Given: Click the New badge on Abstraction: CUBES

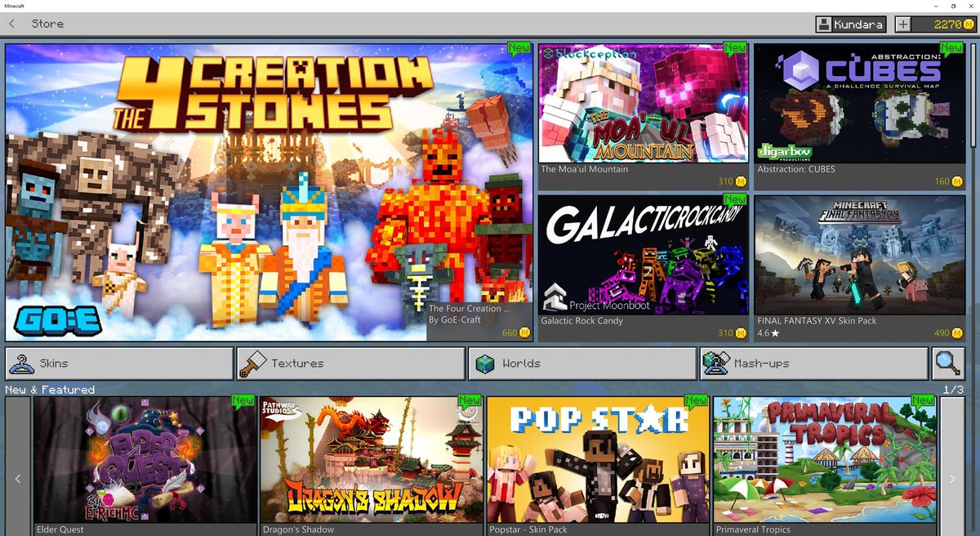Looking at the screenshot, I should (951, 49).
